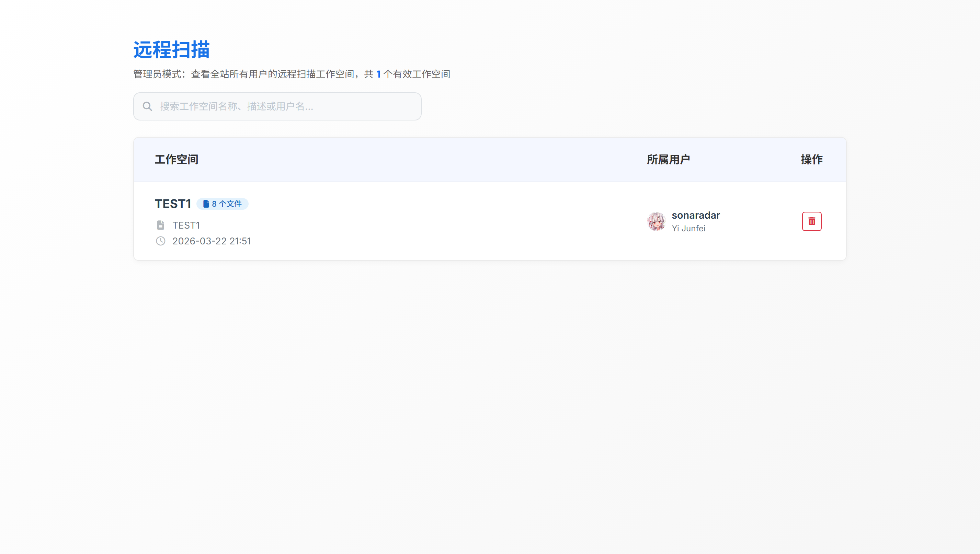This screenshot has height=554, width=980.
Task: Click the 管理员模式 subtitle text
Action: coord(157,74)
